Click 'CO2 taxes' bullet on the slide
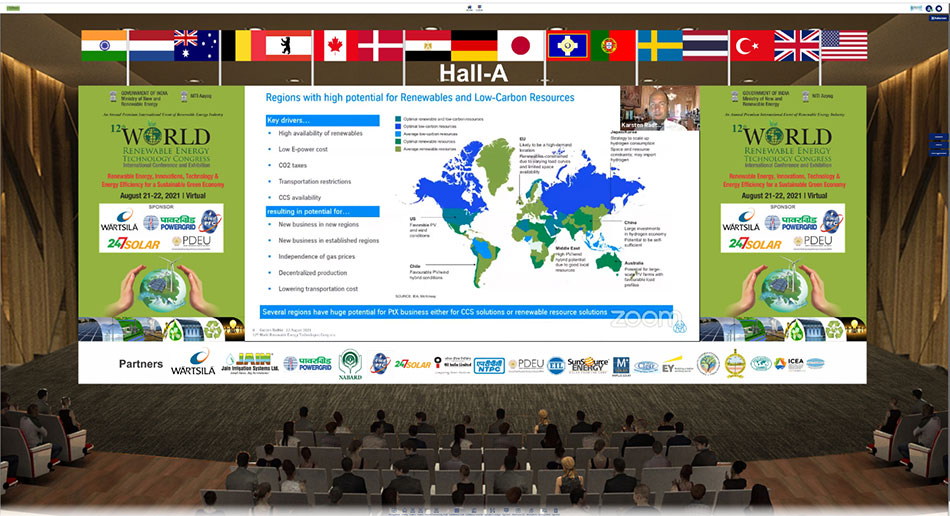This screenshot has width=950, height=516. click(293, 165)
